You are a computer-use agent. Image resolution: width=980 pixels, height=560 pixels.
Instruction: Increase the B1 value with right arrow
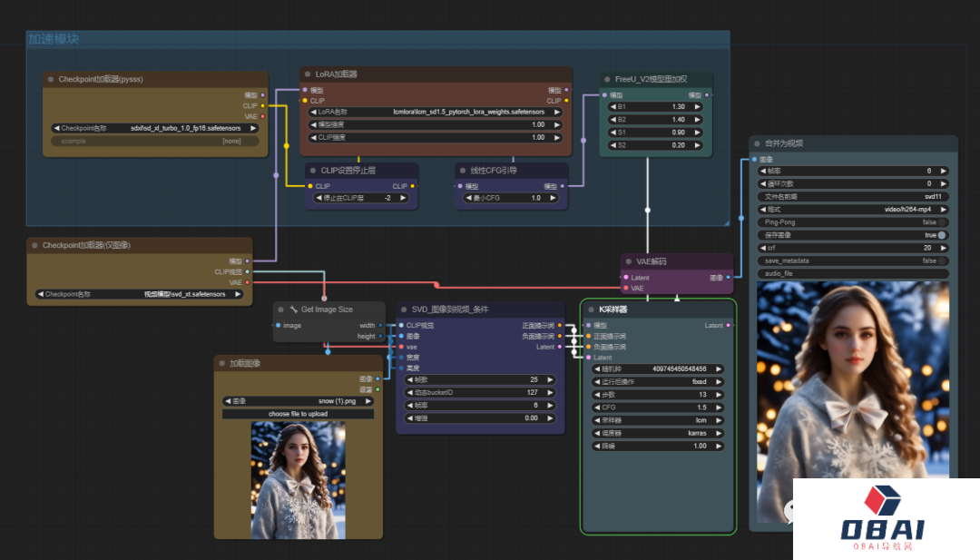698,106
